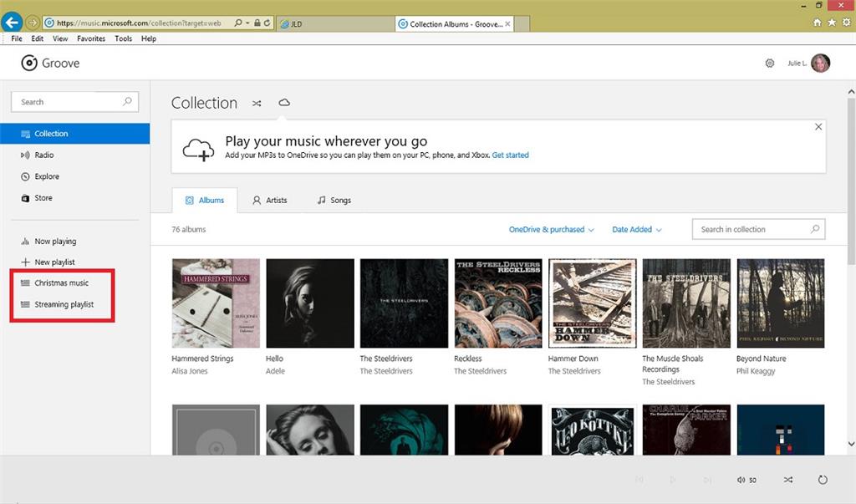Refresh page using address bar reload icon
This screenshot has width=856, height=504.
coord(267,23)
